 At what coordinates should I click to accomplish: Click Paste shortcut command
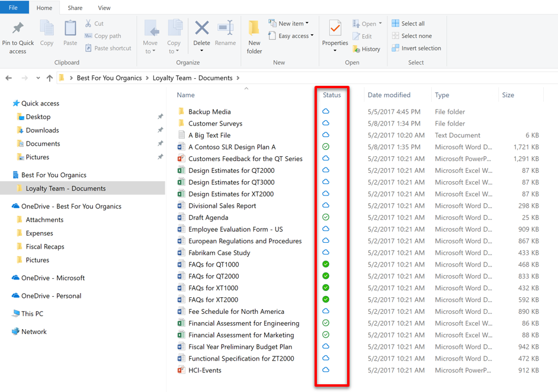point(108,48)
